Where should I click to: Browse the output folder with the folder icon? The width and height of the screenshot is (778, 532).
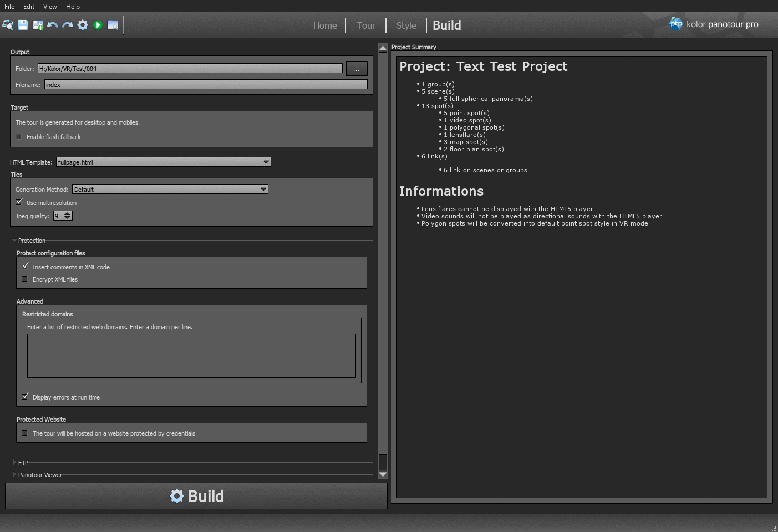coord(113,25)
